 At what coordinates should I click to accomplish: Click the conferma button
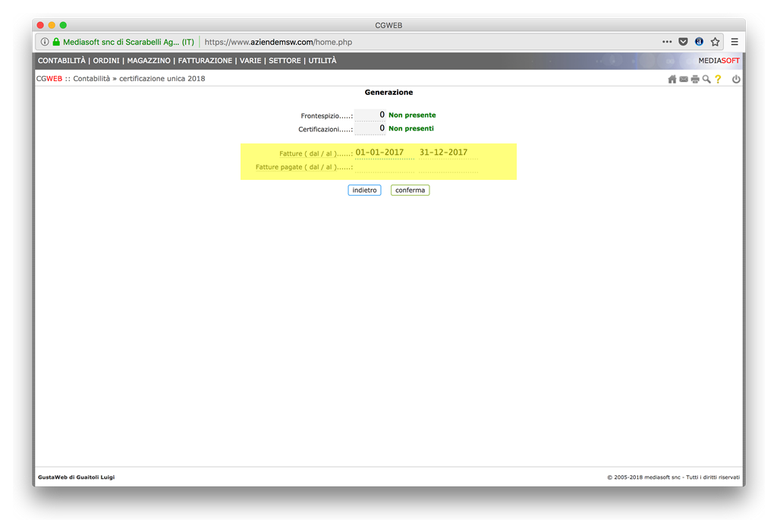coord(410,190)
